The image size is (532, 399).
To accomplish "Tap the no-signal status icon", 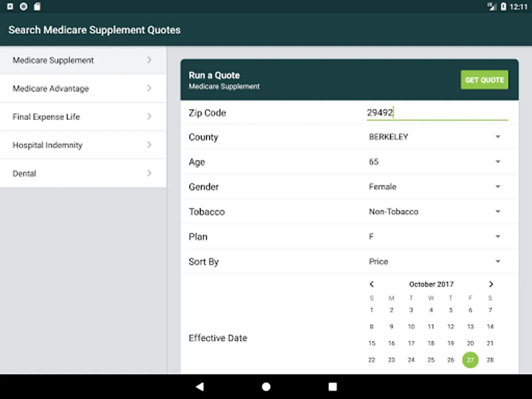I will (492, 7).
